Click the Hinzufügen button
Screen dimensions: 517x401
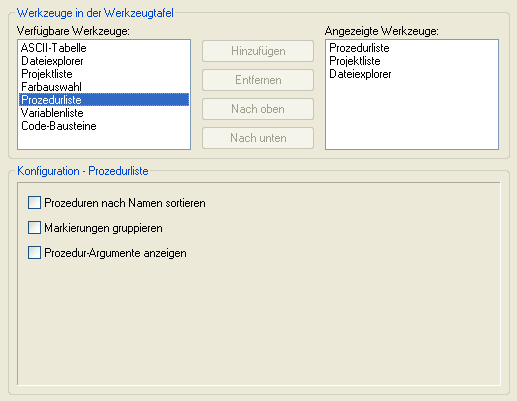[258, 51]
